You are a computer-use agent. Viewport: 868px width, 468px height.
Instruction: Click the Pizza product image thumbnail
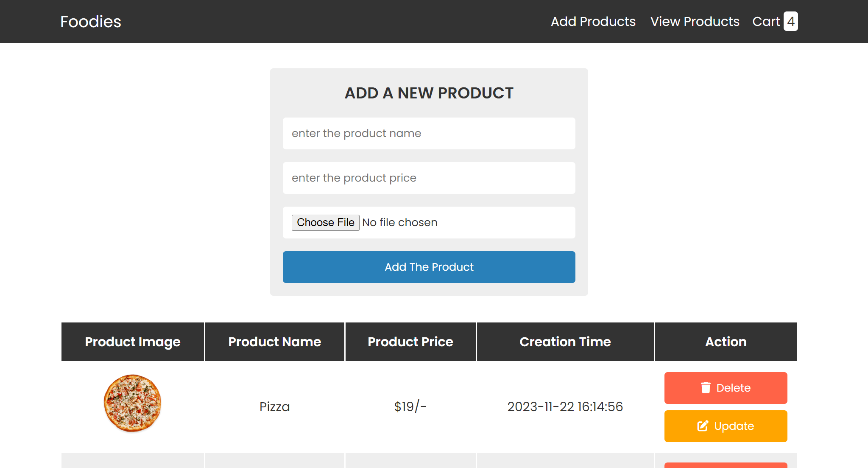click(x=132, y=403)
